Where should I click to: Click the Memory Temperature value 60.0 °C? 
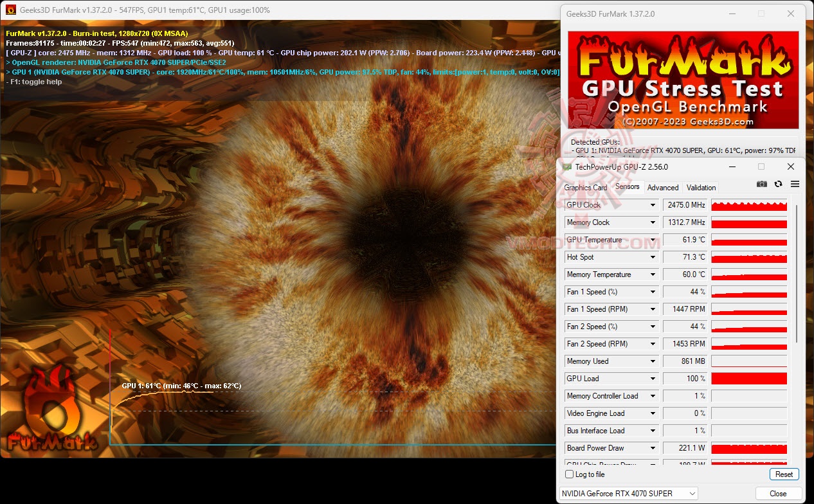685,274
